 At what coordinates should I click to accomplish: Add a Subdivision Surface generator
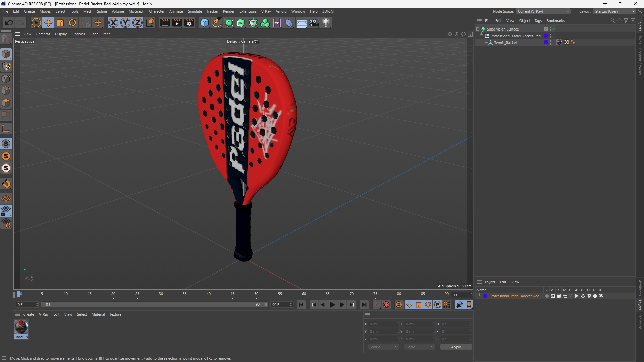[x=229, y=23]
